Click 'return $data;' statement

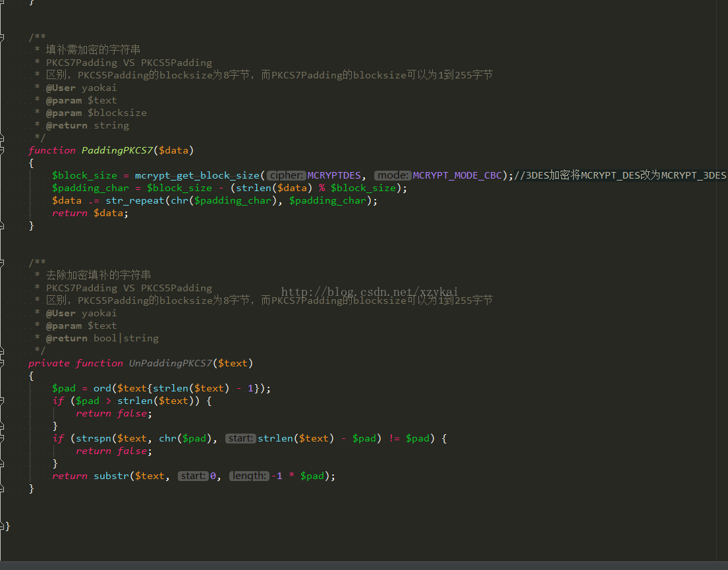coord(90,213)
